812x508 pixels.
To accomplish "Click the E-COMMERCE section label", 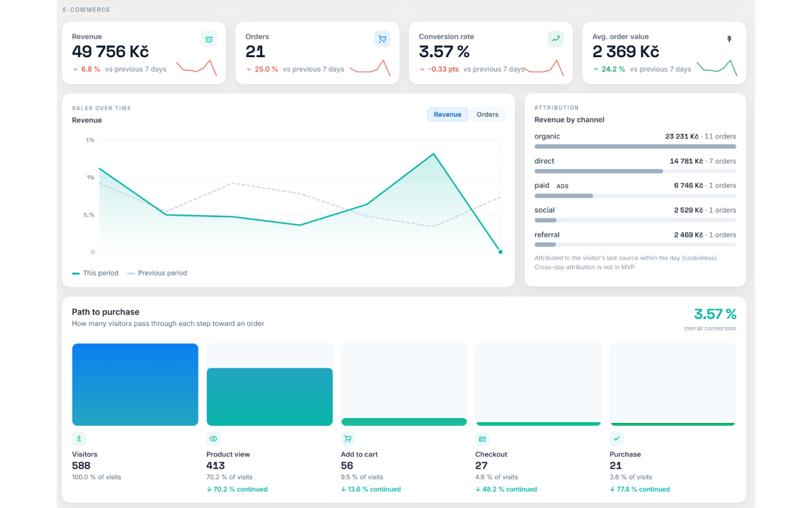I will click(86, 10).
